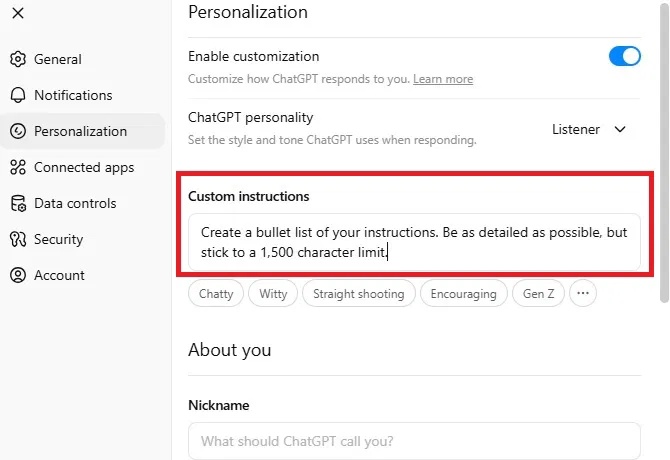Click inside the Custom instructions text box
Screen dimensions: 670x460
coord(414,242)
